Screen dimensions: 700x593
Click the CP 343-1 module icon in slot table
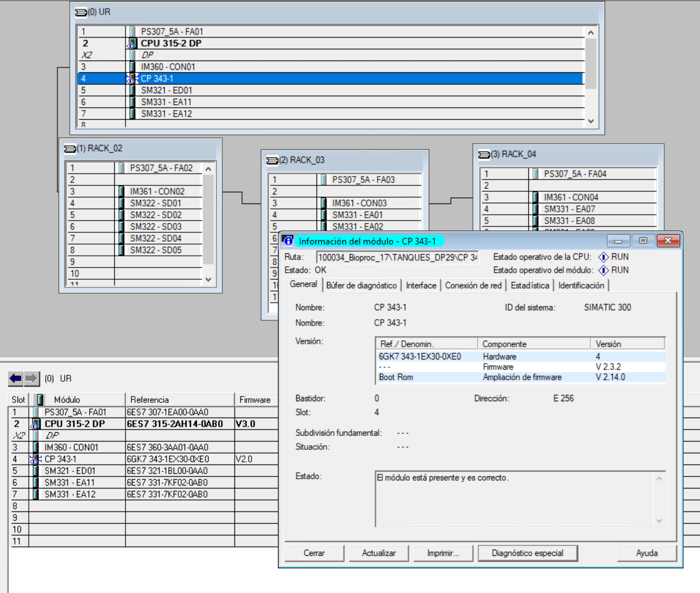pos(35,459)
